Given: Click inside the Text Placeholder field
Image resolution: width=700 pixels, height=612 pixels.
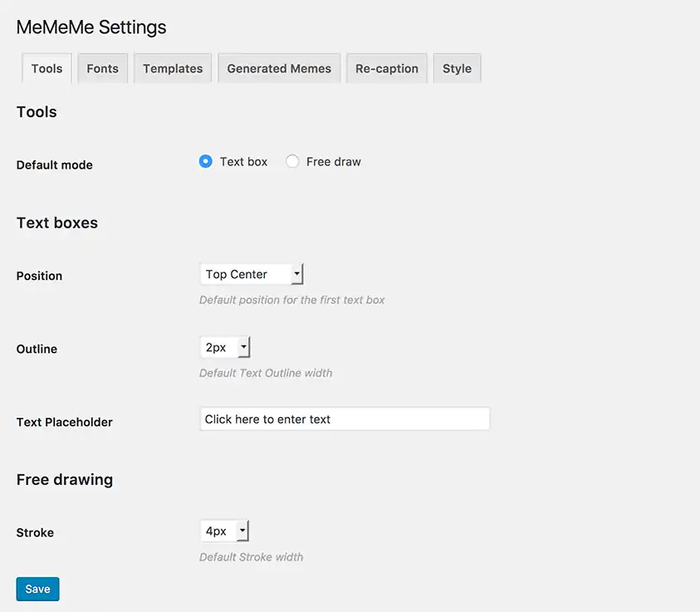Looking at the screenshot, I should (x=345, y=419).
